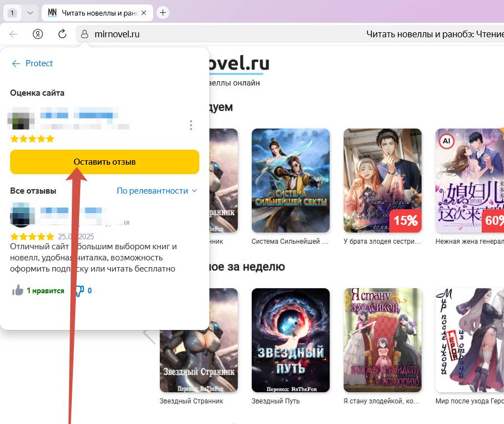504x424 pixels.
Task: Click the Мир после ухода title link
Action: tap(469, 401)
